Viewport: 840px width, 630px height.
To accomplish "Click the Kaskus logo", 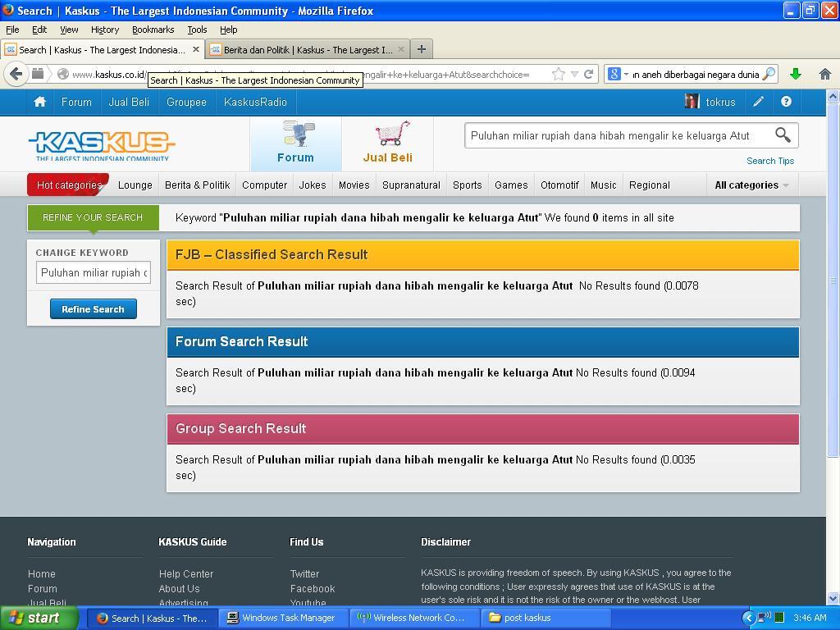I will tap(102, 146).
